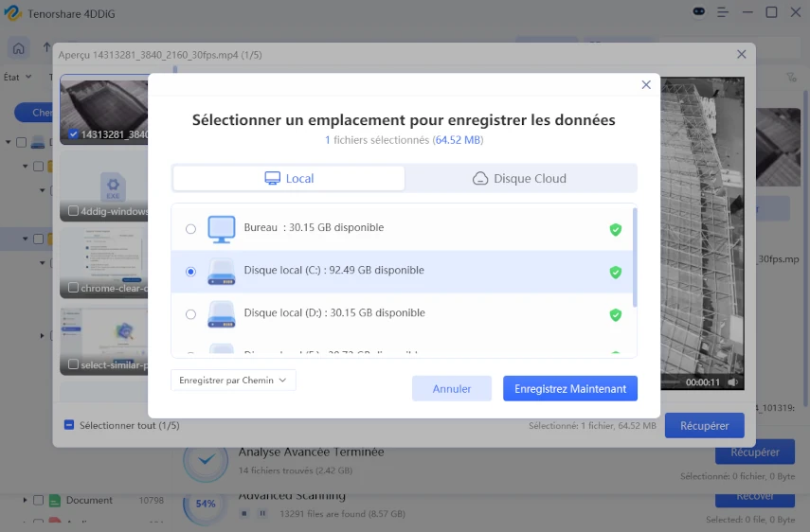Click Récupérer button in preview window
Image resolution: width=810 pixels, height=532 pixels.
pyautogui.click(x=704, y=426)
